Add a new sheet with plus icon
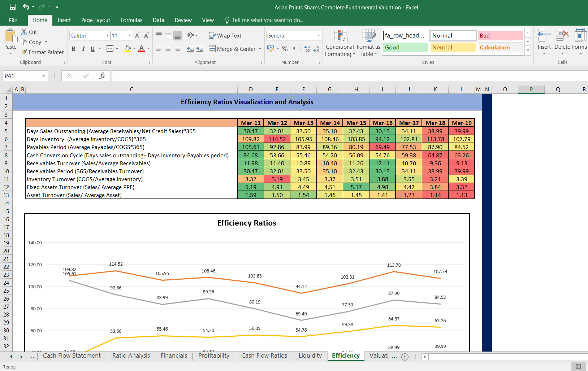Screen dimensions: 588x371 [405, 357]
